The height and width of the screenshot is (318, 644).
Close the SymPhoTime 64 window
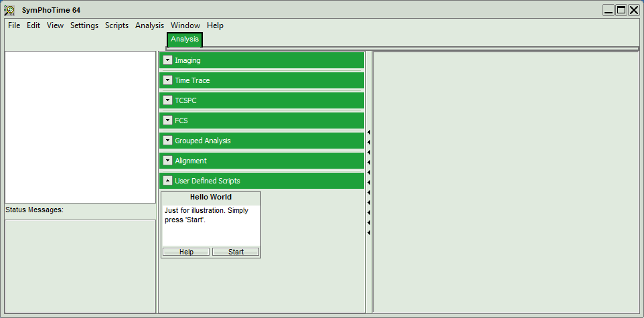click(x=634, y=10)
